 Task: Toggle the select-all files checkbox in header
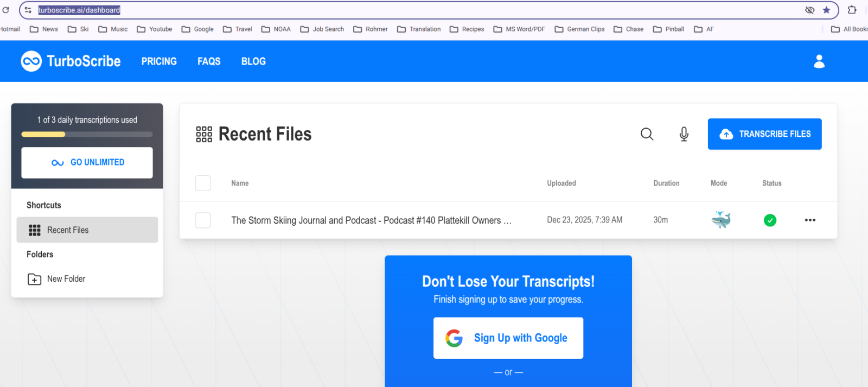[203, 183]
